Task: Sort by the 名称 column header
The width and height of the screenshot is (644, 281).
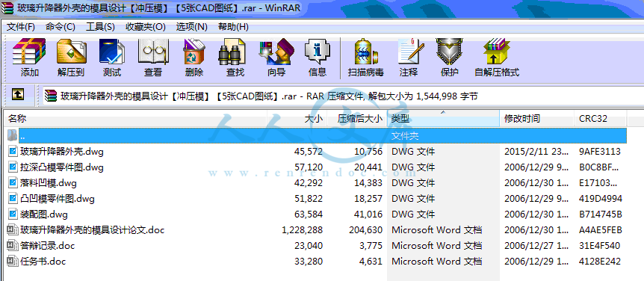Action: pos(135,119)
